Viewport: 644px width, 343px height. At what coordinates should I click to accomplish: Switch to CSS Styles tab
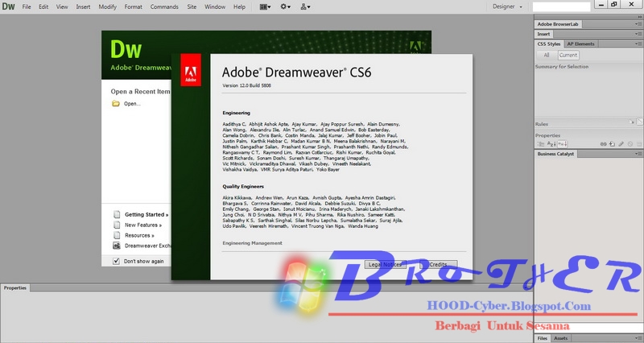(x=549, y=44)
